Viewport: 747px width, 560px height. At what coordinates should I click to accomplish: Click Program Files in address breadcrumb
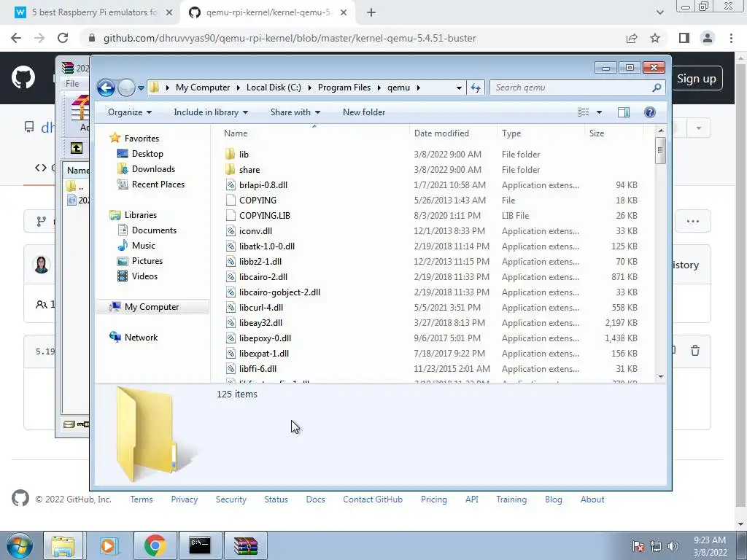pyautogui.click(x=344, y=87)
